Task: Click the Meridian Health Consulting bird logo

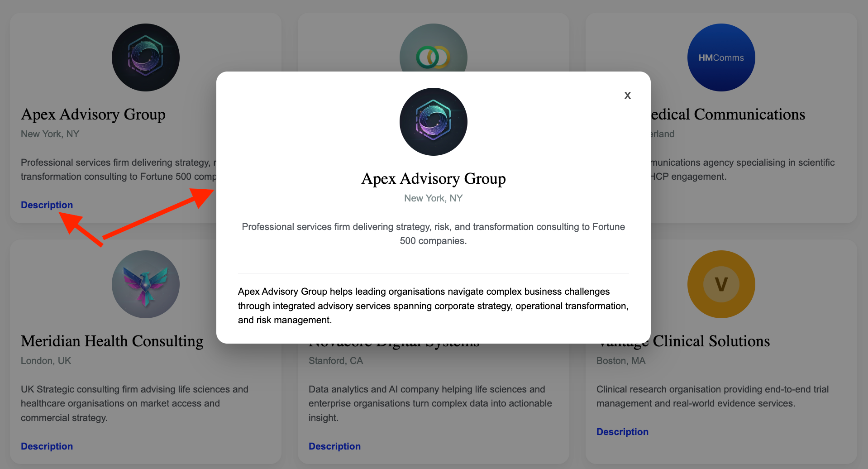Action: [x=146, y=284]
